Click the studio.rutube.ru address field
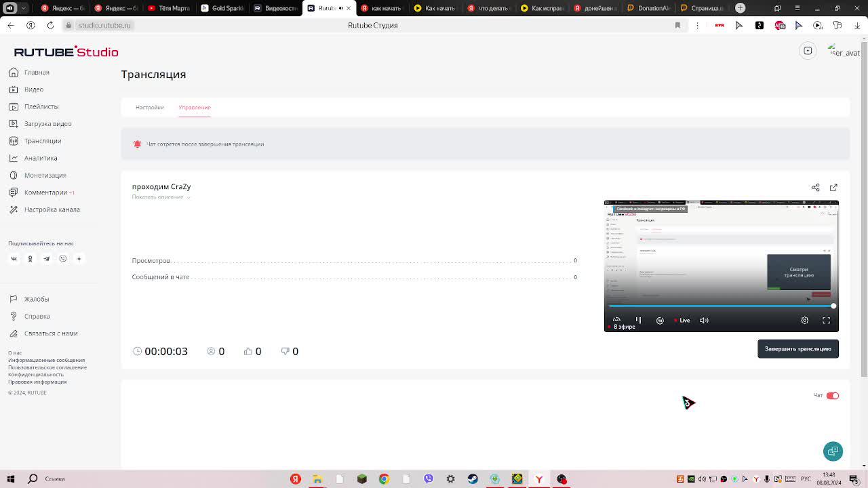The image size is (868, 488). point(104,25)
